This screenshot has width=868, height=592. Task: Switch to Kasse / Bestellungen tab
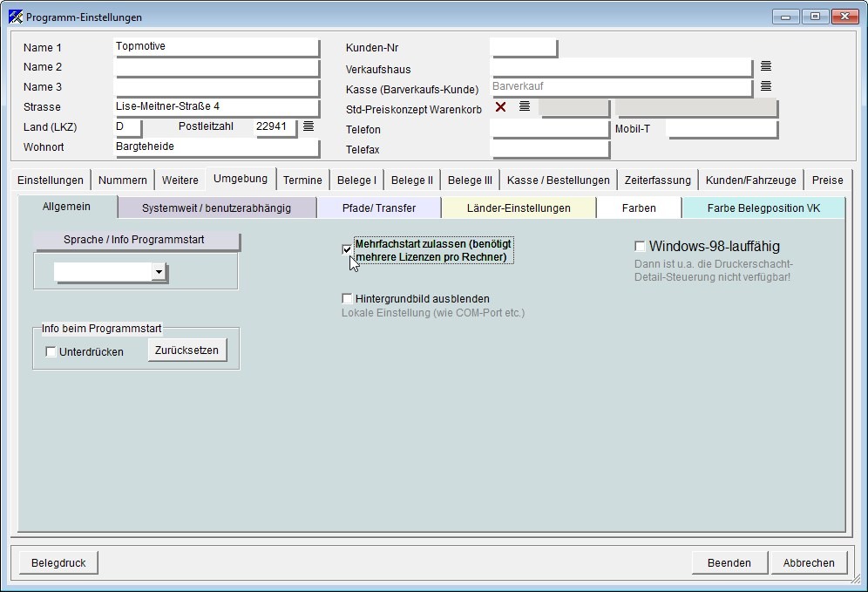coord(558,180)
